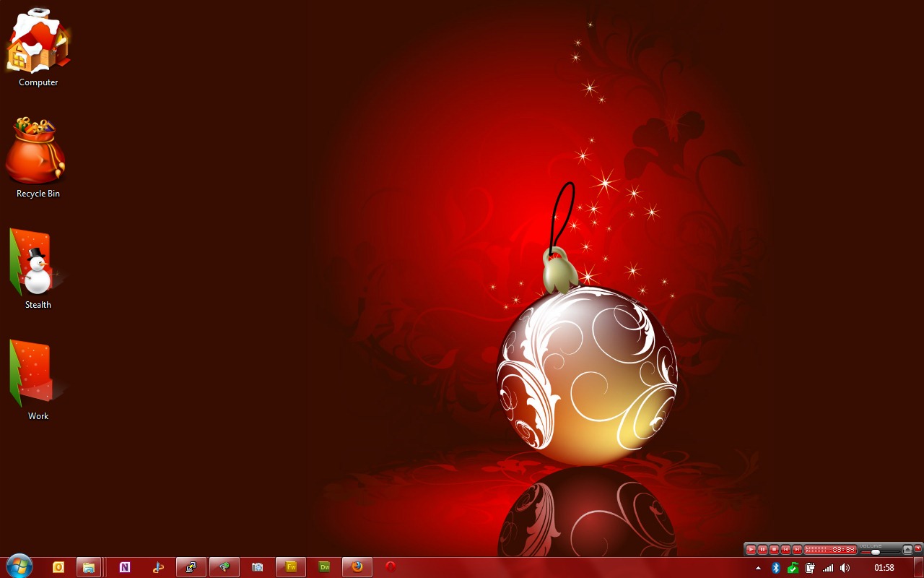Screen dimensions: 924x578
Task: Skip to the previous track
Action: pyautogui.click(x=785, y=550)
